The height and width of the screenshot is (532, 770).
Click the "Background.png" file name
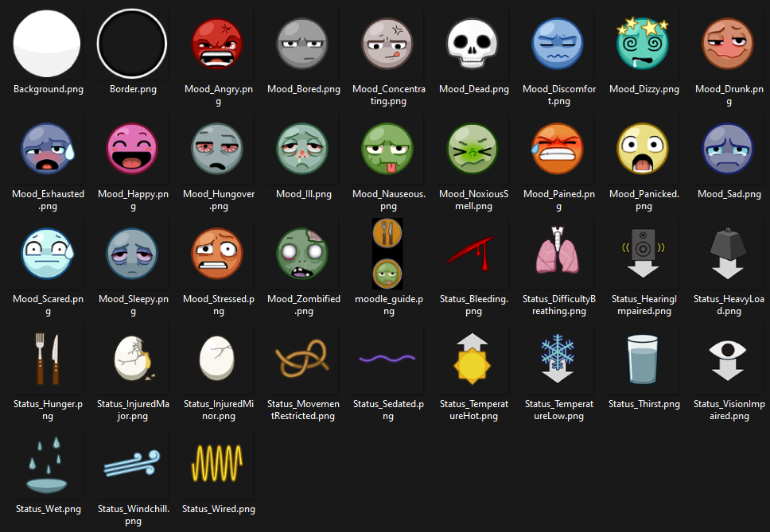tap(48, 89)
